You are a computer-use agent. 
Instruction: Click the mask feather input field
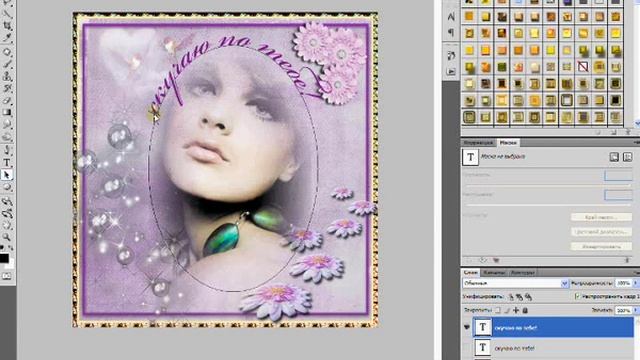(x=618, y=195)
